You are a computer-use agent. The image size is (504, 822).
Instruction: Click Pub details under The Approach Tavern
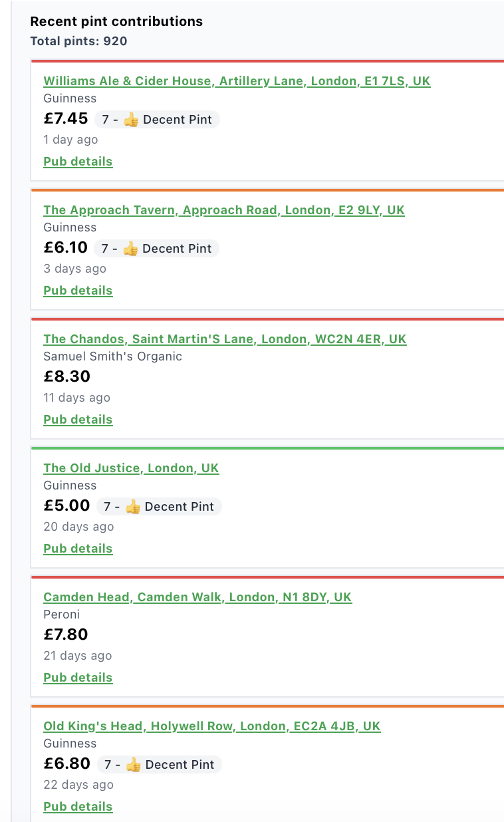click(x=78, y=291)
